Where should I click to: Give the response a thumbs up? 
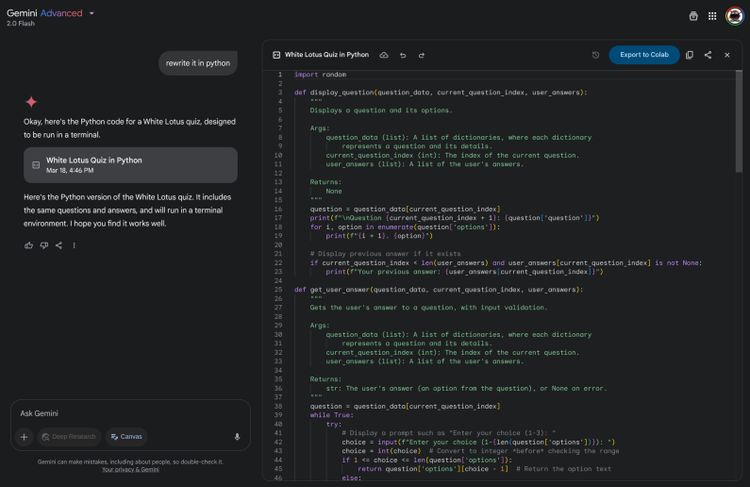click(x=29, y=245)
